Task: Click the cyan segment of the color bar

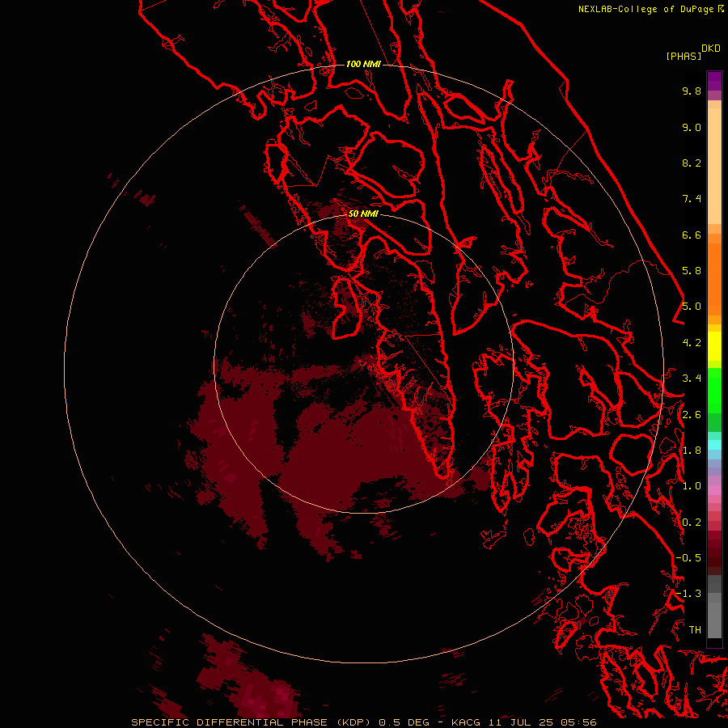Action: tap(714, 445)
